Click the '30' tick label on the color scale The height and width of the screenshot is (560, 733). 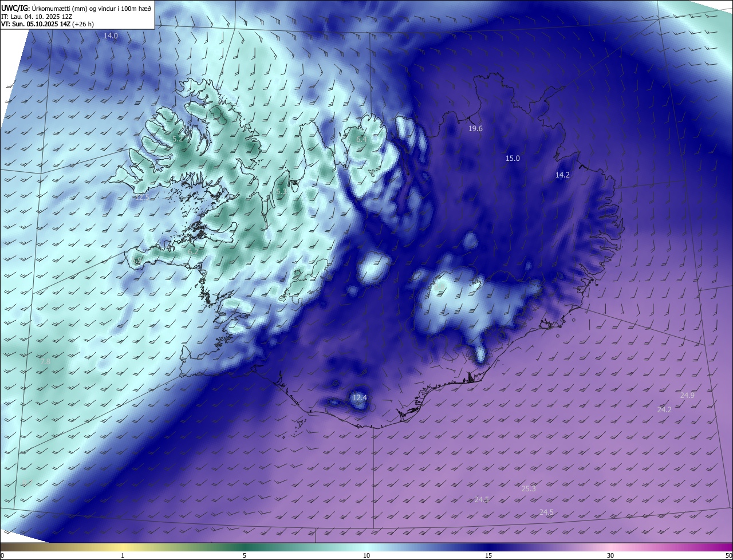(x=610, y=555)
